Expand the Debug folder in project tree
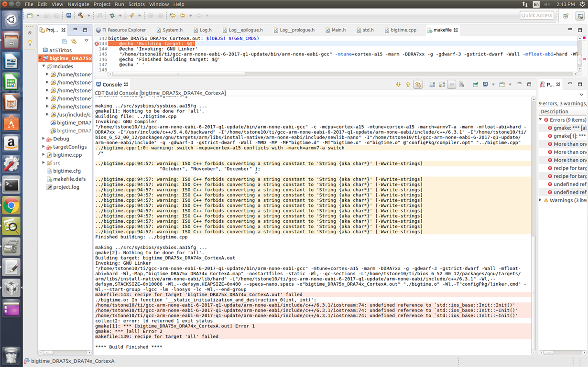Image resolution: width=588 pixels, height=367 pixels. pyautogui.click(x=44, y=139)
